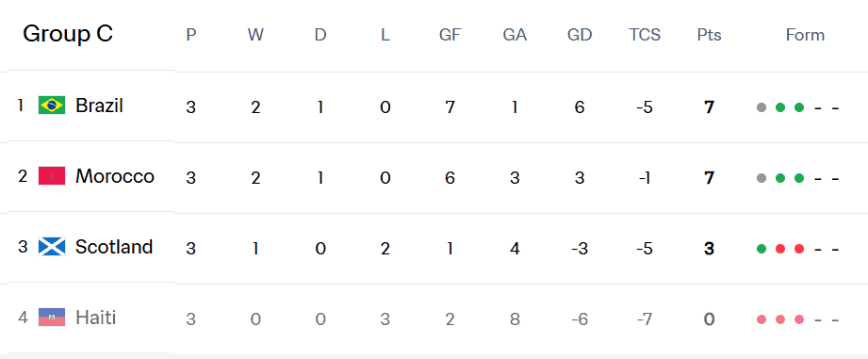Click the Scotland flag icon
Viewport: 868px width, 359px height.
[x=52, y=246]
